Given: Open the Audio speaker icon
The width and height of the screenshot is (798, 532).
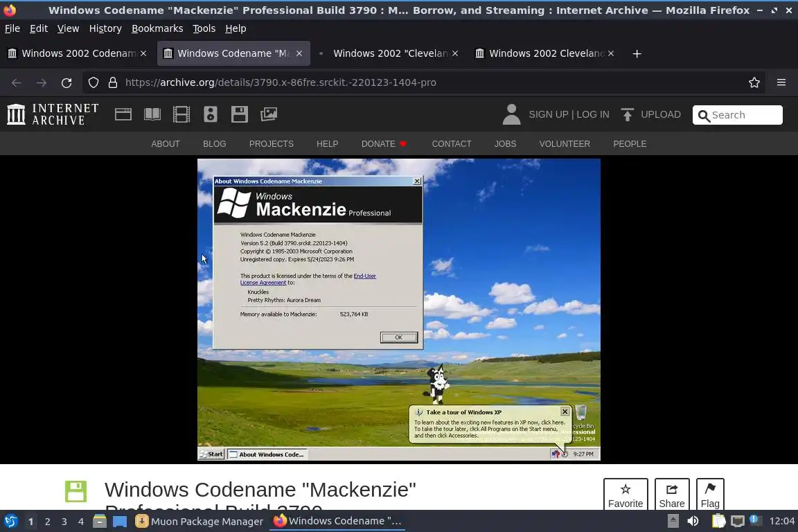Looking at the screenshot, I should point(210,114).
